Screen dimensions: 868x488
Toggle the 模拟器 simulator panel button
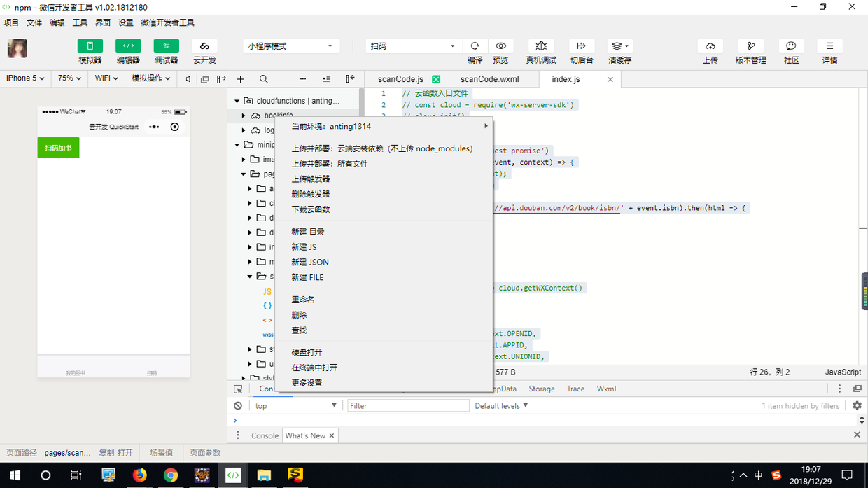coord(90,46)
